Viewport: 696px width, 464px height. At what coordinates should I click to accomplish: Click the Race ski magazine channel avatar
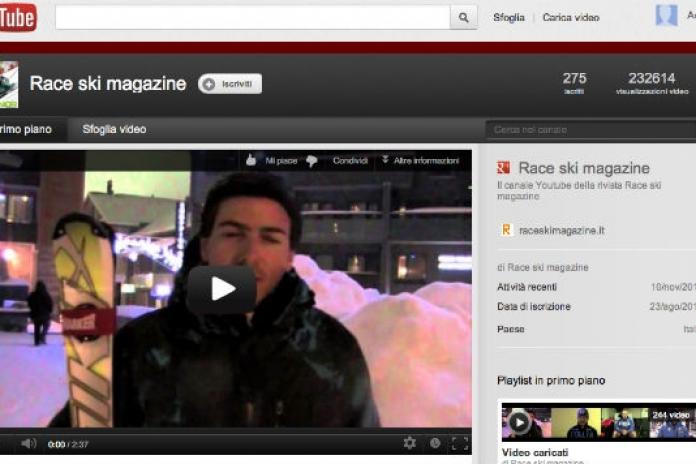click(8, 84)
